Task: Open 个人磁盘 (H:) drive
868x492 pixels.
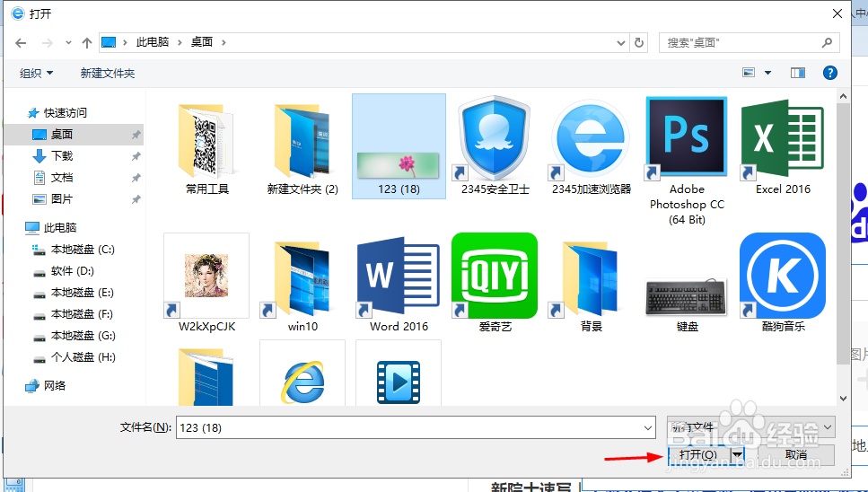Action: (83, 357)
